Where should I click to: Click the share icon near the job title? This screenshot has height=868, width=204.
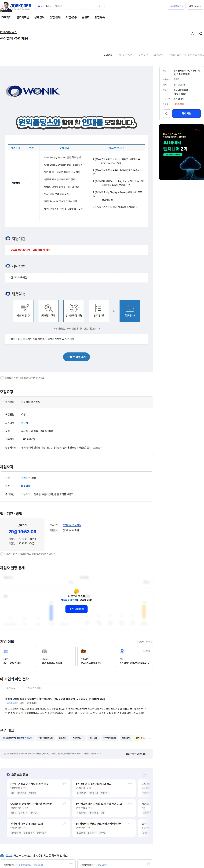point(200,34)
